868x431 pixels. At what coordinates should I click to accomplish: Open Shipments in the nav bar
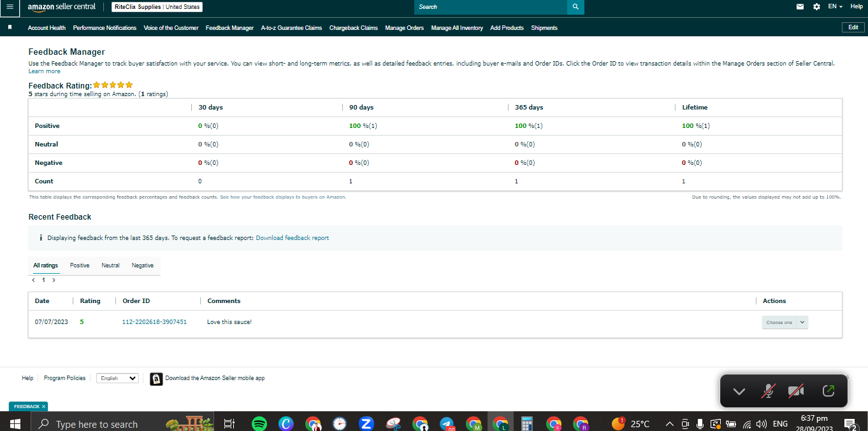click(544, 28)
